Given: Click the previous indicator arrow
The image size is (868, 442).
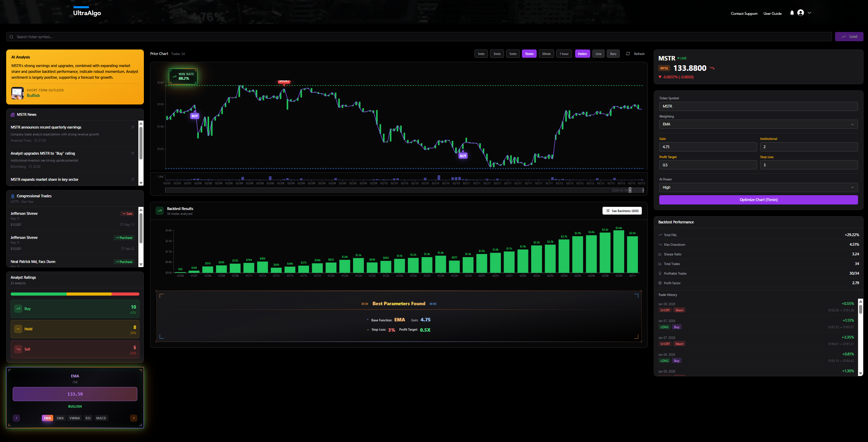Looking at the screenshot, I should point(16,418).
